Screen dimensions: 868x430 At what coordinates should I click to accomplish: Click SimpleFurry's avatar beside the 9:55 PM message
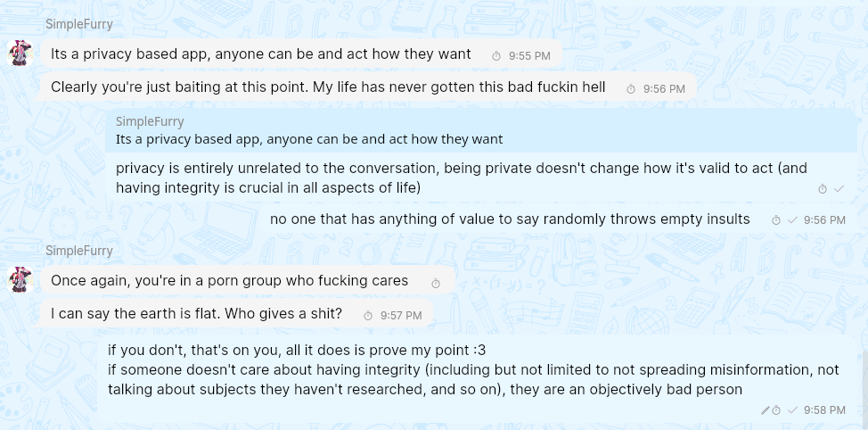20,54
